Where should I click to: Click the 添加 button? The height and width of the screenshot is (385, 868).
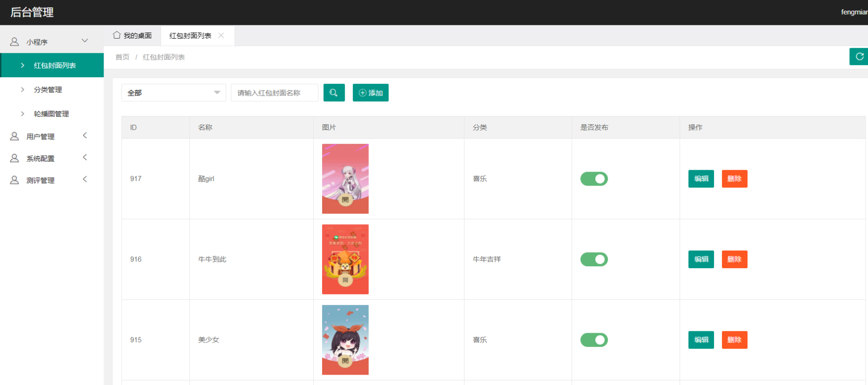(371, 93)
